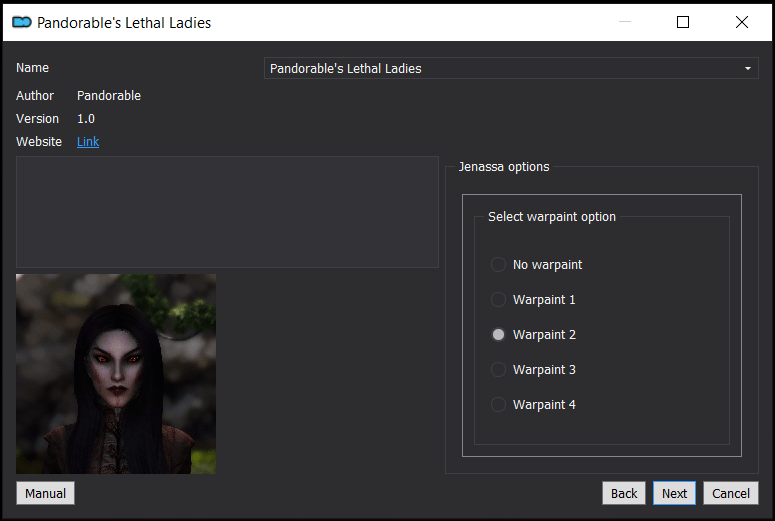This screenshot has width=775, height=521.
Task: Maximize the installer window
Action: (x=683, y=22)
